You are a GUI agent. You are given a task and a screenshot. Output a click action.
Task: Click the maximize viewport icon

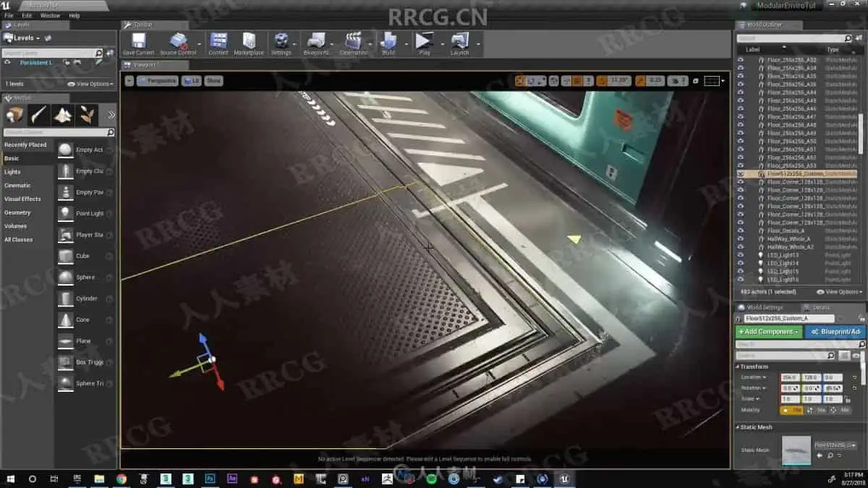tap(695, 81)
